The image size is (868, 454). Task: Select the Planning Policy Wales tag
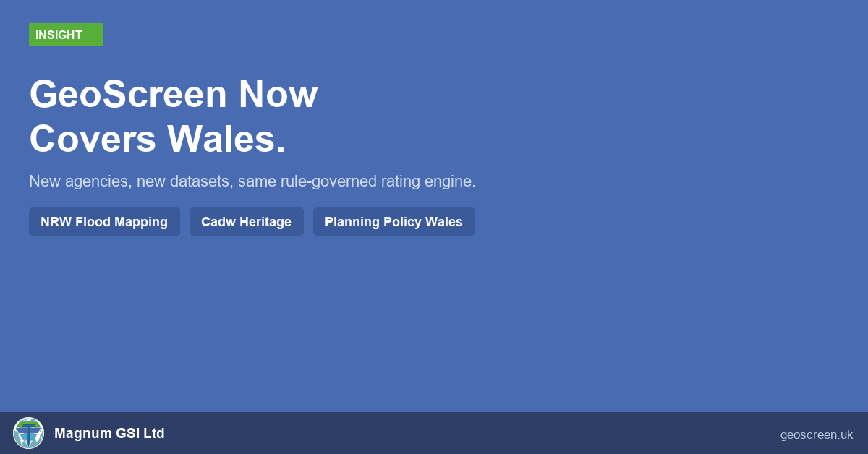pyautogui.click(x=394, y=222)
